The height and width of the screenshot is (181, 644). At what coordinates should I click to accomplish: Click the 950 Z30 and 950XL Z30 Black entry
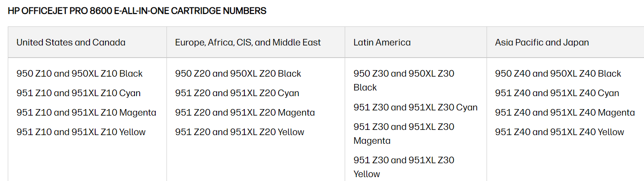click(404, 80)
